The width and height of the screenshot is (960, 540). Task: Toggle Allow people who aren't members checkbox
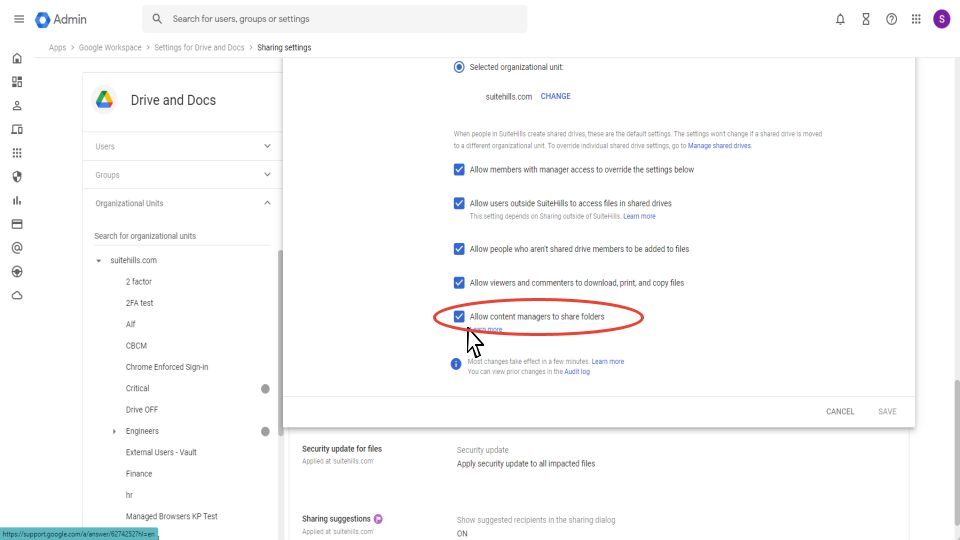pos(459,249)
